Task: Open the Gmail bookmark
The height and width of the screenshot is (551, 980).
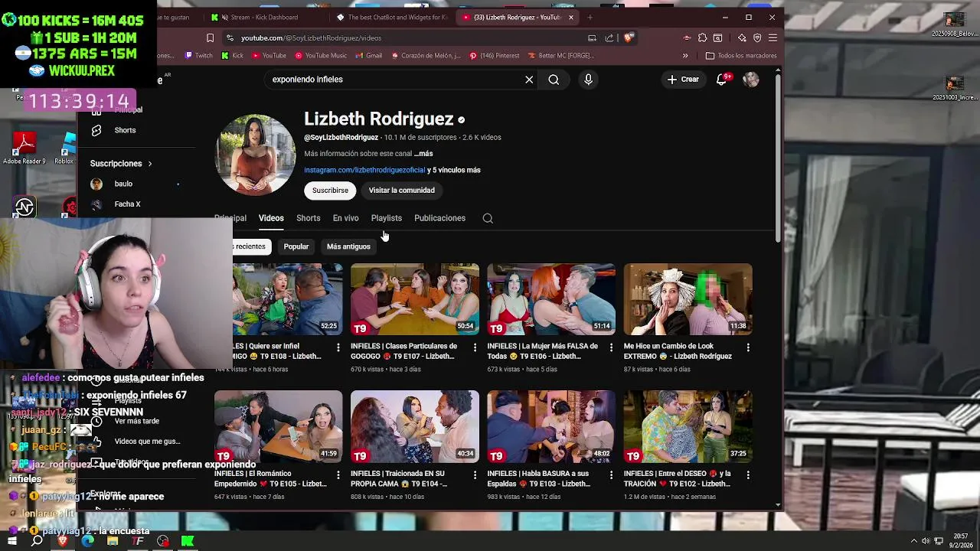Action: [368, 56]
